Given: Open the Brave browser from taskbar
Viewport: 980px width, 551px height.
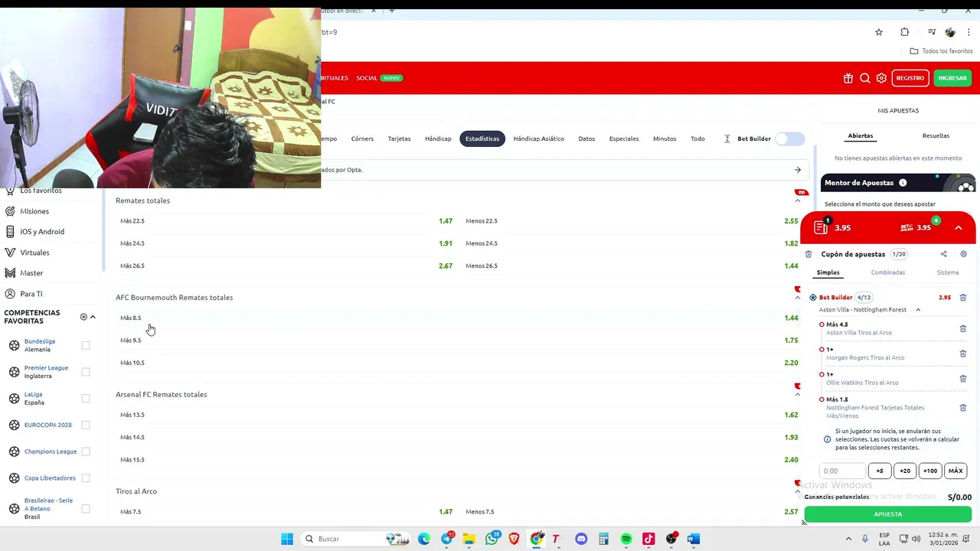Looking at the screenshot, I should (x=514, y=539).
